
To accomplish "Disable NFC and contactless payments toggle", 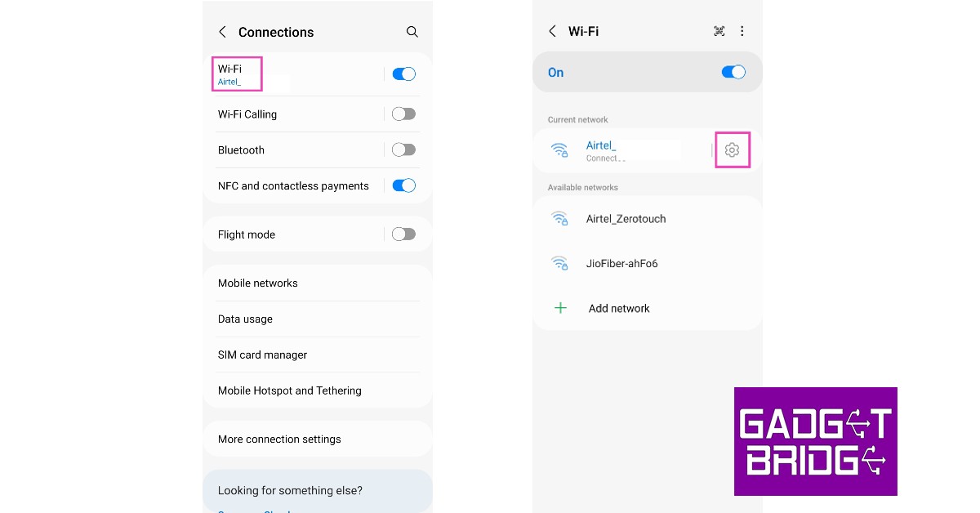I will click(403, 185).
